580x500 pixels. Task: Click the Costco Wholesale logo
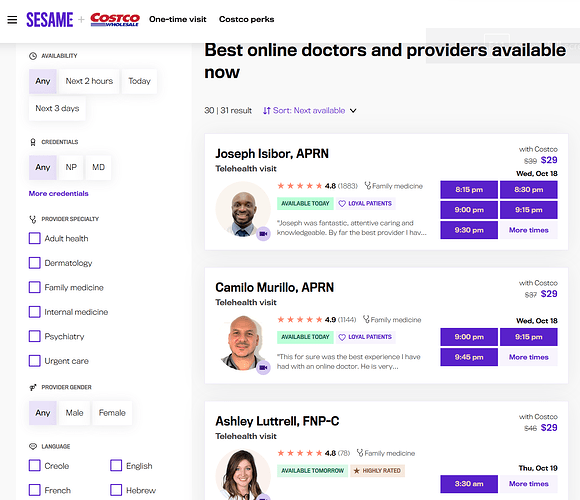click(115, 20)
